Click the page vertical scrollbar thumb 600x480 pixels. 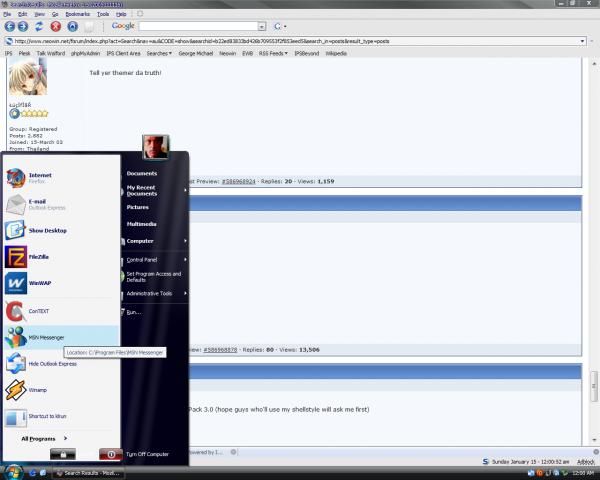click(x=593, y=387)
